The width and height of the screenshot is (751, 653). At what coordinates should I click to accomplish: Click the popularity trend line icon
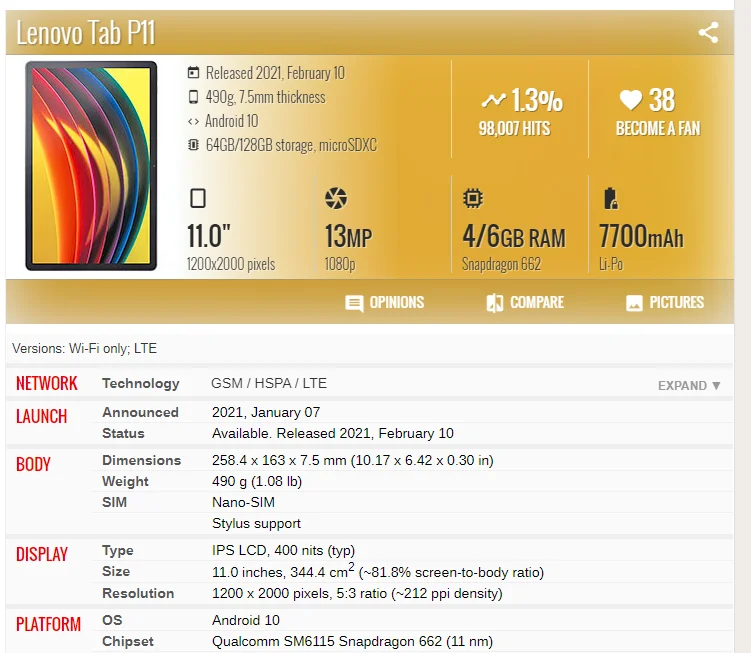(x=493, y=101)
